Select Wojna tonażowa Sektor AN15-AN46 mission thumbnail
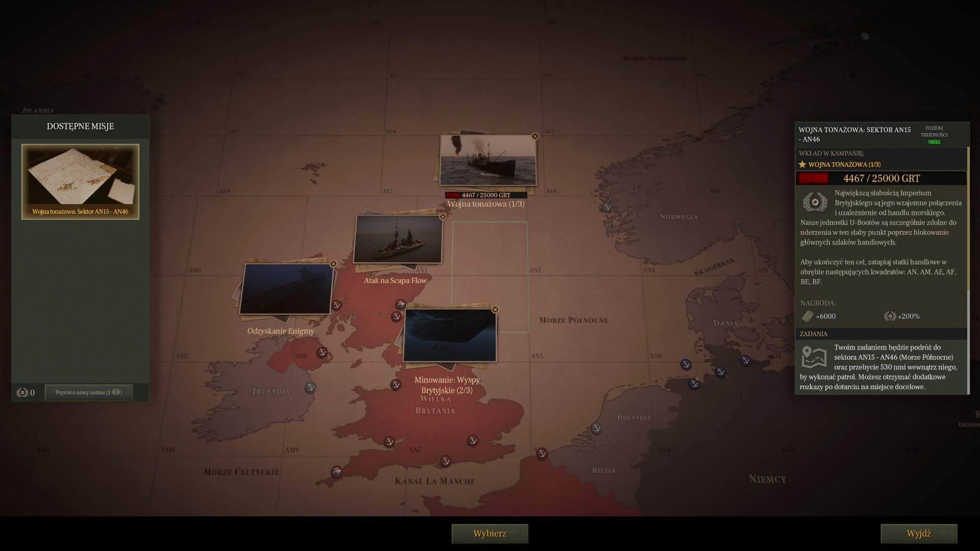The width and height of the screenshot is (980, 551). [80, 182]
